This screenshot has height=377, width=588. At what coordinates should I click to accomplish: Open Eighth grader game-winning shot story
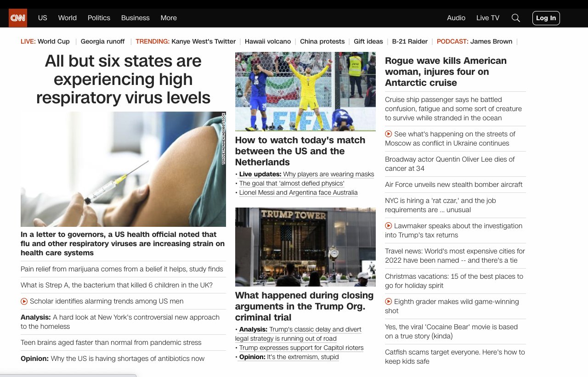point(452,306)
